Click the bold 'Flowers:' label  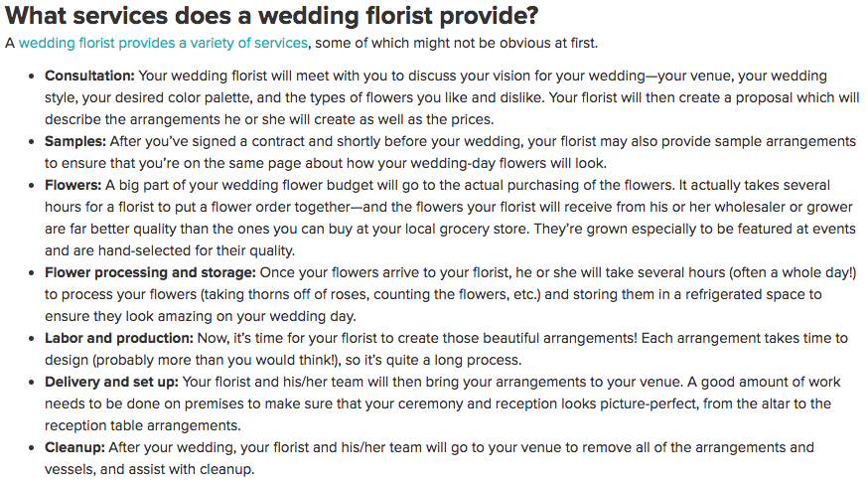72,186
